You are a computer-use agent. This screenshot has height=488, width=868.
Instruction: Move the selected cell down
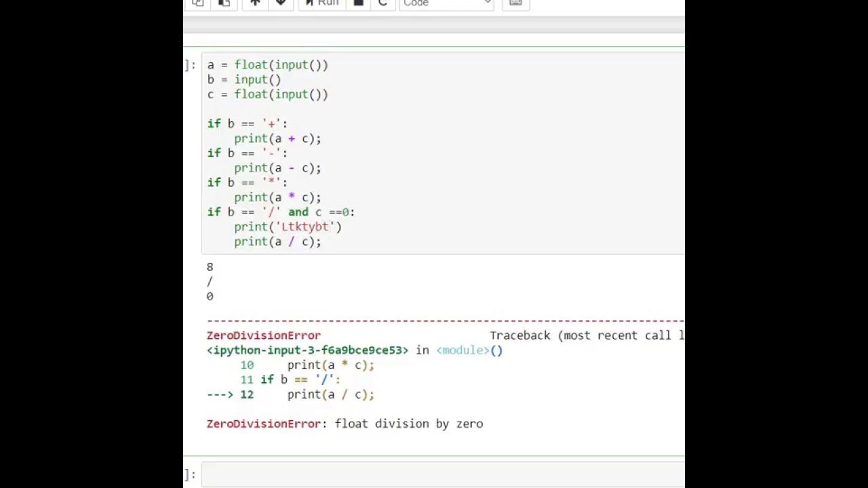tap(281, 3)
